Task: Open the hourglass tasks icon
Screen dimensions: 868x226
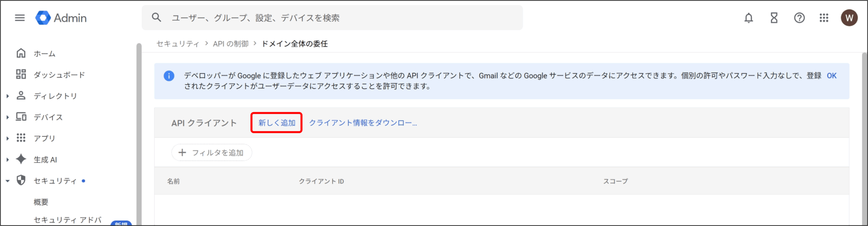Action: [774, 18]
